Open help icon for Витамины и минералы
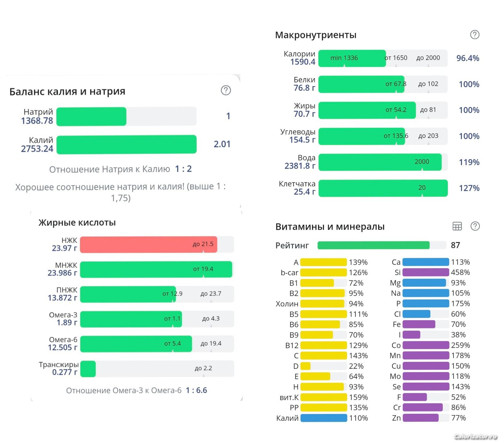Screen dimensions: 504x443 (475, 226)
